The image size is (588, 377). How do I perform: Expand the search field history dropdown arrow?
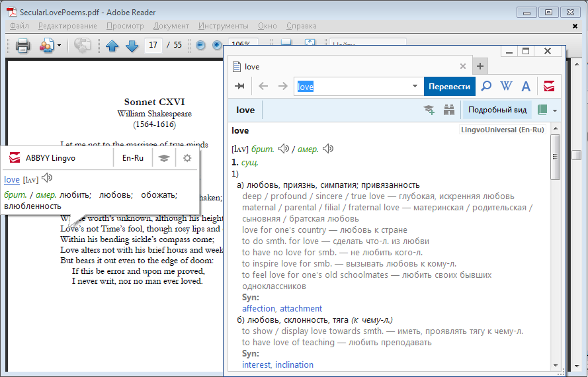(x=415, y=86)
